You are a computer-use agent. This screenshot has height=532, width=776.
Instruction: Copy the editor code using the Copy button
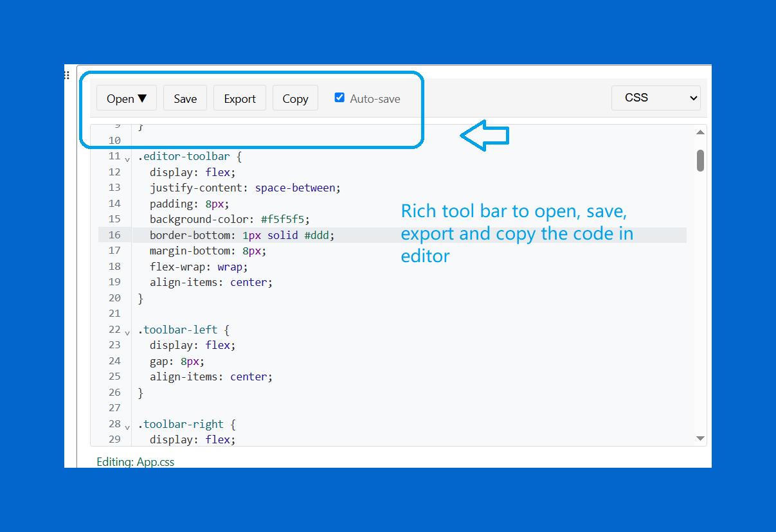coord(295,98)
